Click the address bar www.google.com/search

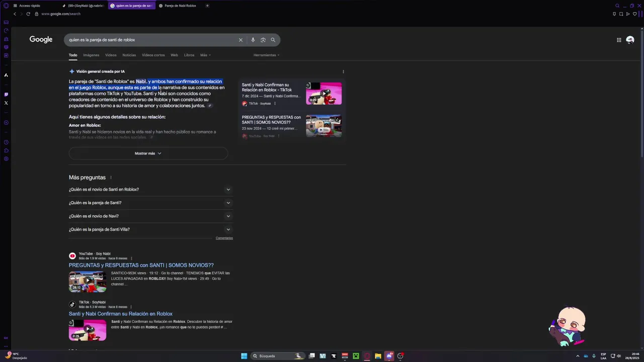click(x=61, y=14)
